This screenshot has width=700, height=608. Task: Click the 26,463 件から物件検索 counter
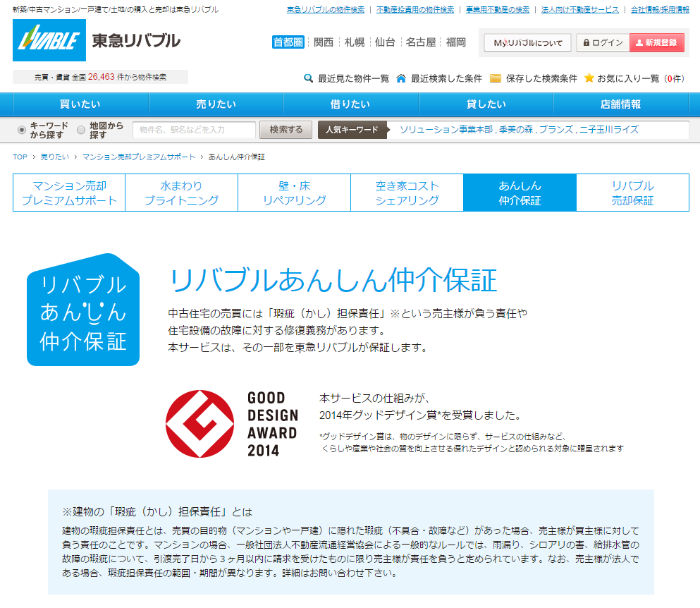(100, 77)
